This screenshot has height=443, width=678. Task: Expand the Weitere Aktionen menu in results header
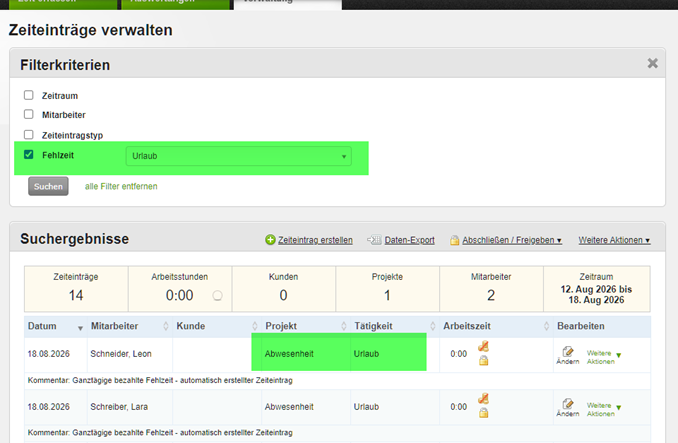pos(614,240)
